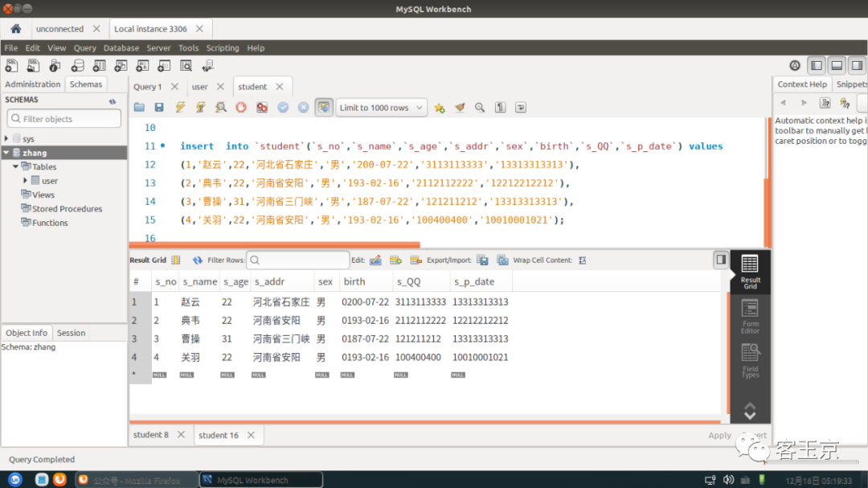Toggle word wrapping in editor
The image size is (868, 488).
coord(521,108)
